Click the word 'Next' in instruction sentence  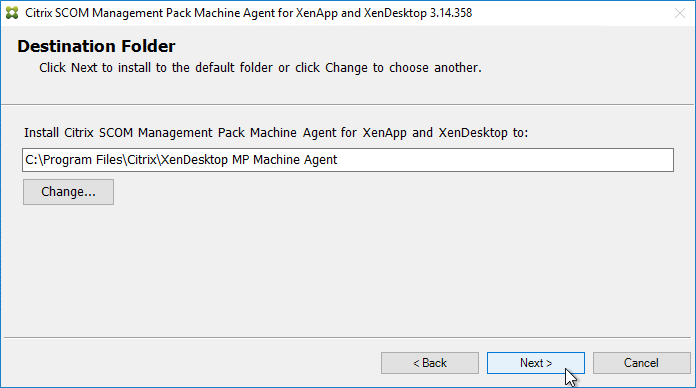pos(84,67)
